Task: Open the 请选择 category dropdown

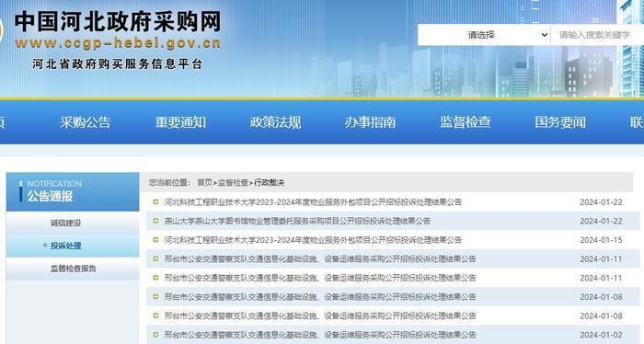Action: (484, 35)
